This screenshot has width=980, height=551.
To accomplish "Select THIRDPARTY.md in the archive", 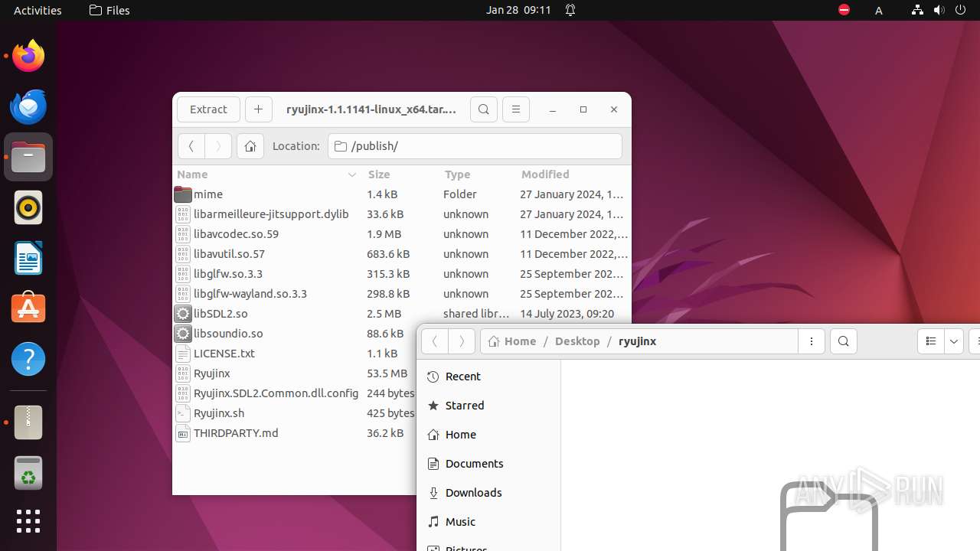I will (x=295, y=433).
